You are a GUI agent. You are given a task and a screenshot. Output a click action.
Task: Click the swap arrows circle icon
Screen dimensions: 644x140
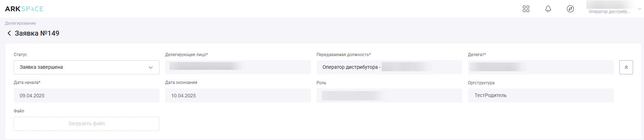pyautogui.click(x=570, y=9)
